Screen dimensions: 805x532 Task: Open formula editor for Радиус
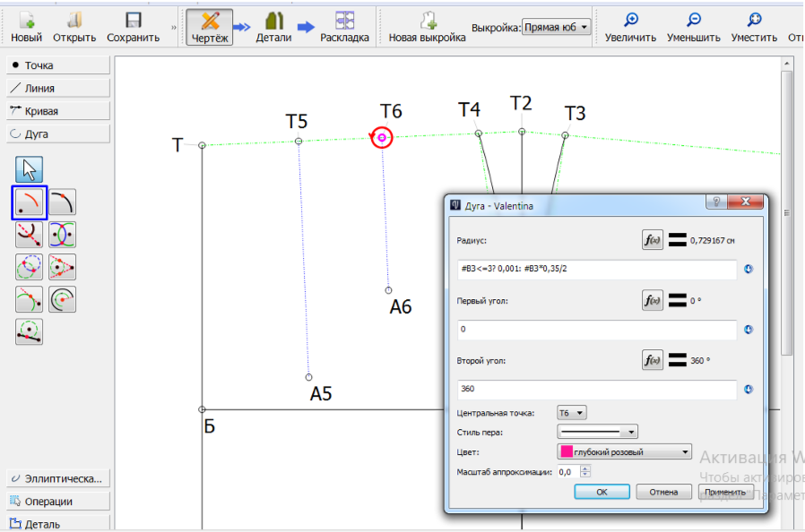pyautogui.click(x=652, y=240)
